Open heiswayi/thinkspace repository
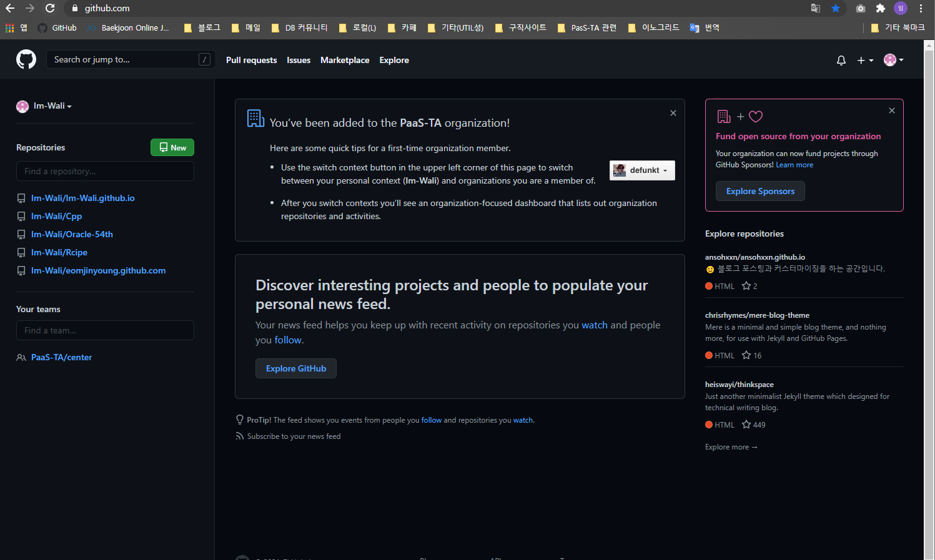Screen dimensions: 935x560 pos(740,385)
